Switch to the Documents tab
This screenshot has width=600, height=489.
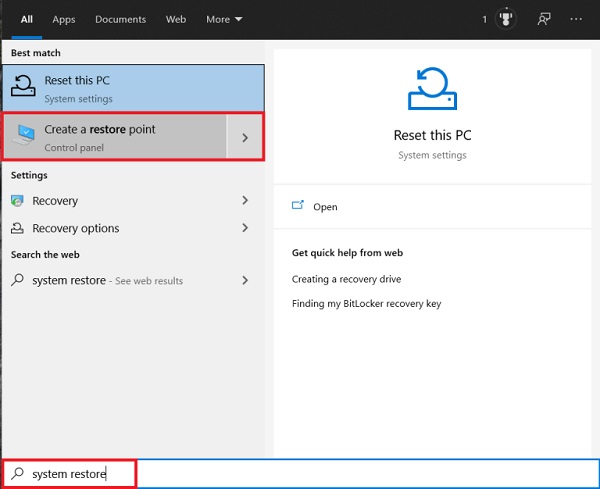pos(121,19)
